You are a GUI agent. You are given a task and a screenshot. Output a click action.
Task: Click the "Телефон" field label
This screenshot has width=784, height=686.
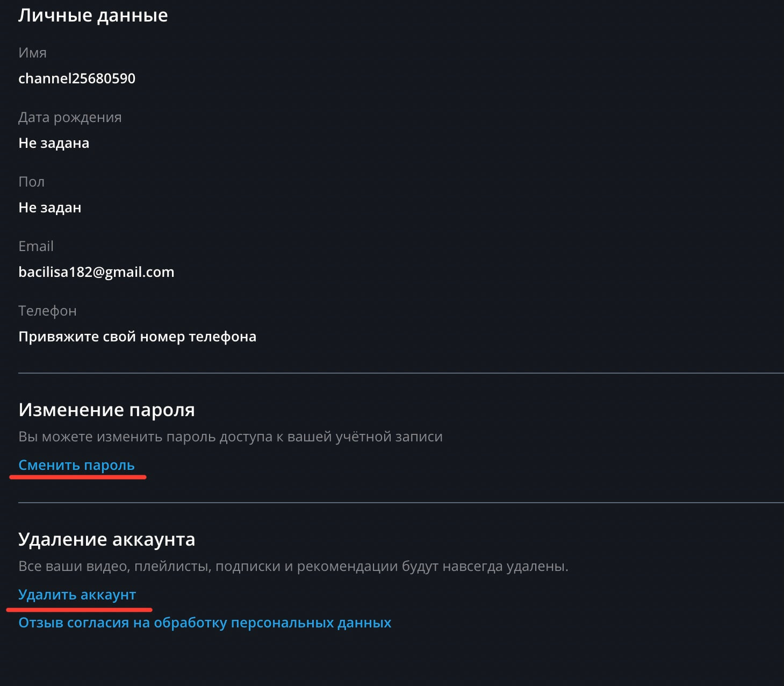coord(47,311)
